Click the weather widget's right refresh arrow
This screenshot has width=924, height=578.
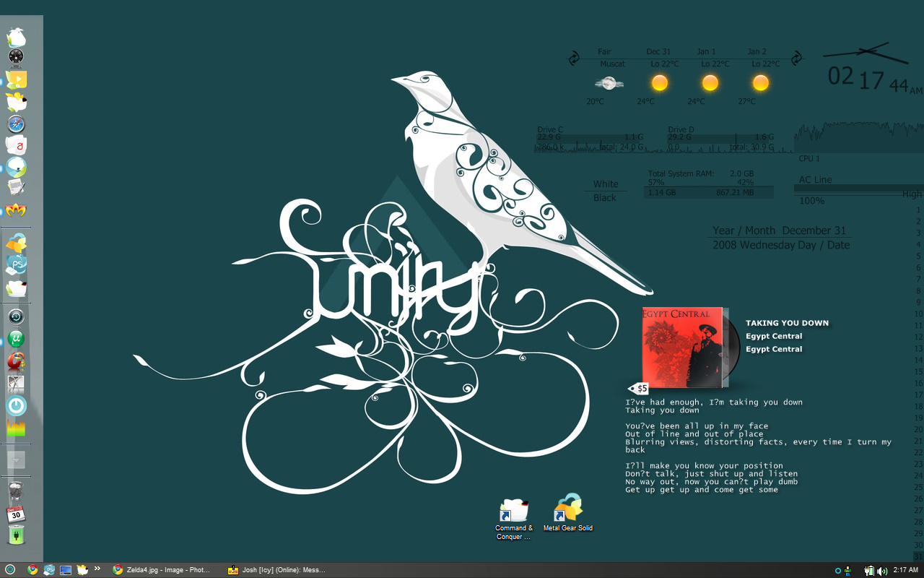click(796, 58)
